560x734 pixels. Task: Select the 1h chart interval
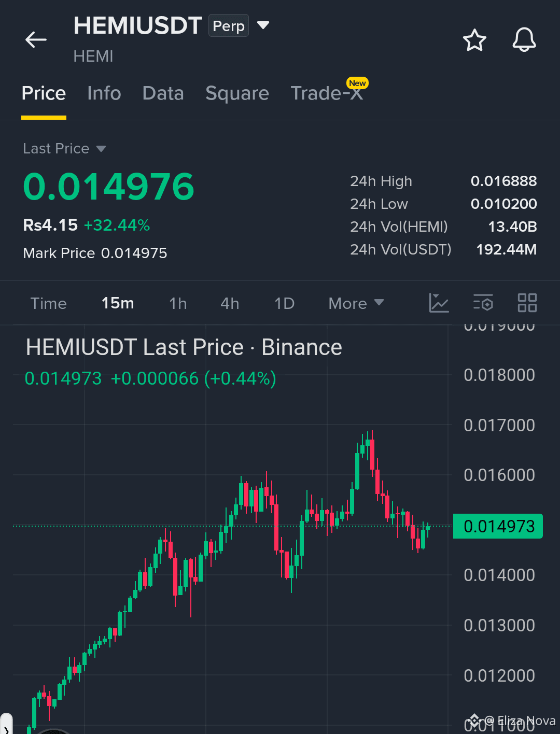[178, 303]
